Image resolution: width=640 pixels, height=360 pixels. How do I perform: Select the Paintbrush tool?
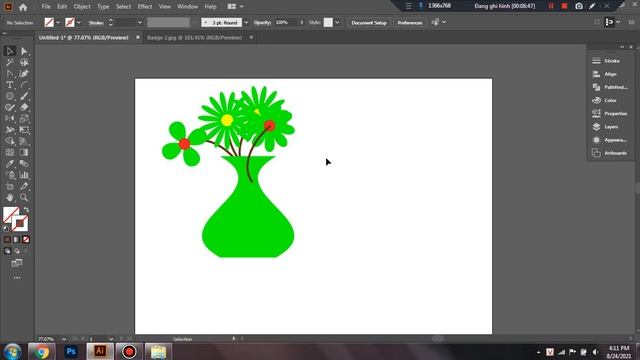coord(24,96)
